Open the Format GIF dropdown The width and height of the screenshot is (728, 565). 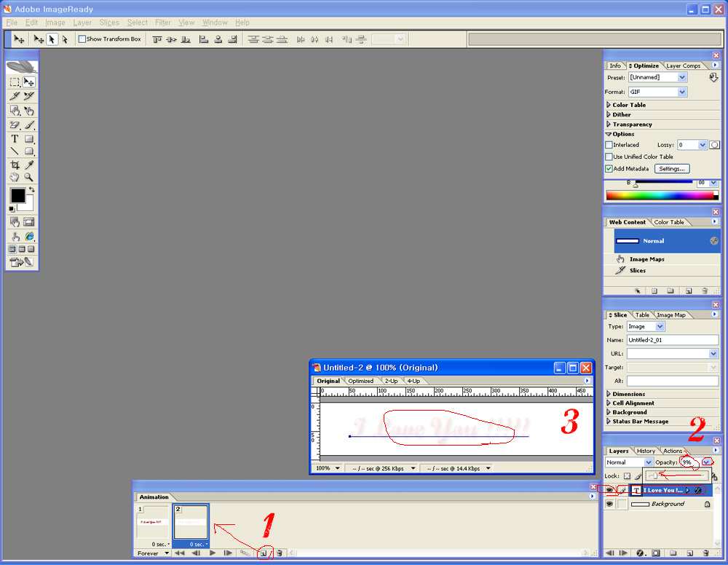click(x=682, y=92)
